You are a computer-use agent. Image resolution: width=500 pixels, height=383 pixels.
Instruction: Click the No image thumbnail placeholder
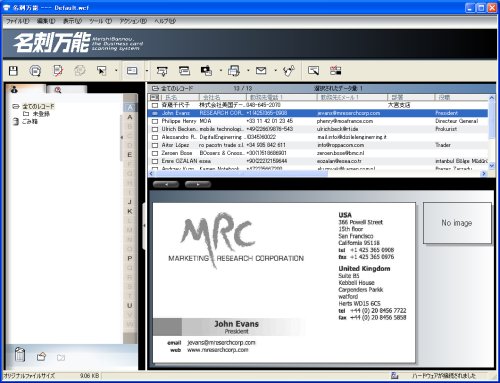[x=457, y=223]
